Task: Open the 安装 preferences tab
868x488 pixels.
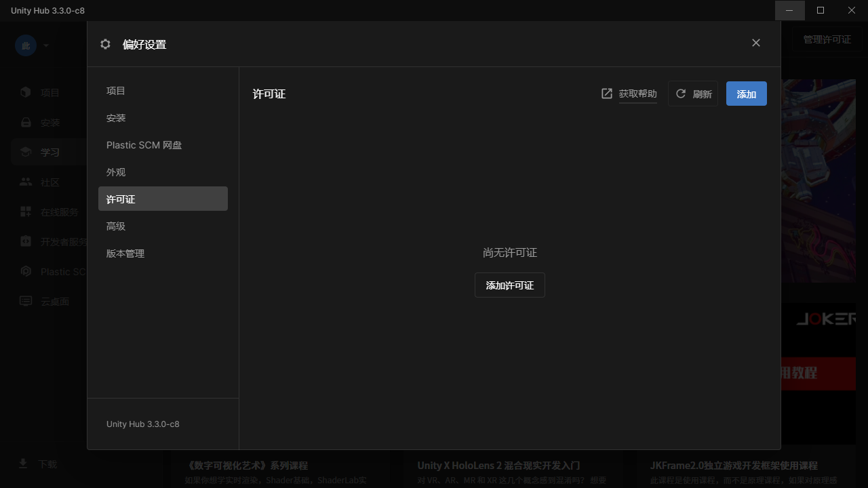Action: [163, 118]
